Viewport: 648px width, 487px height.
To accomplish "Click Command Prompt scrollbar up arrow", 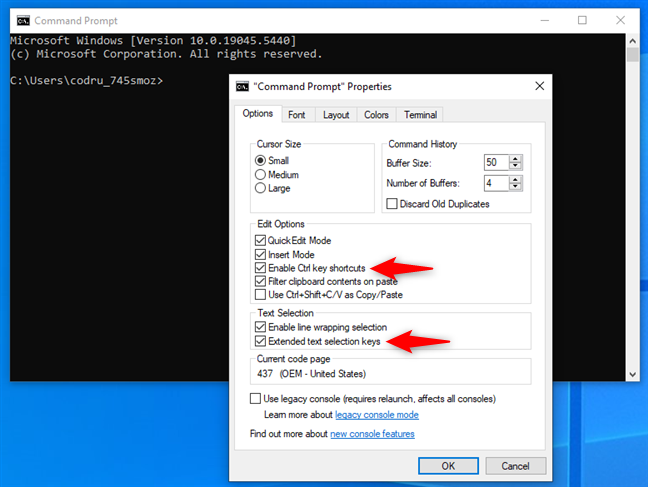I will click(x=632, y=41).
